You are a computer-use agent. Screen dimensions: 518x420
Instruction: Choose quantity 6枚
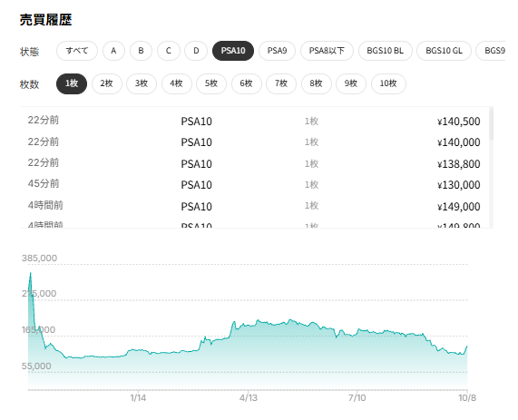[247, 83]
